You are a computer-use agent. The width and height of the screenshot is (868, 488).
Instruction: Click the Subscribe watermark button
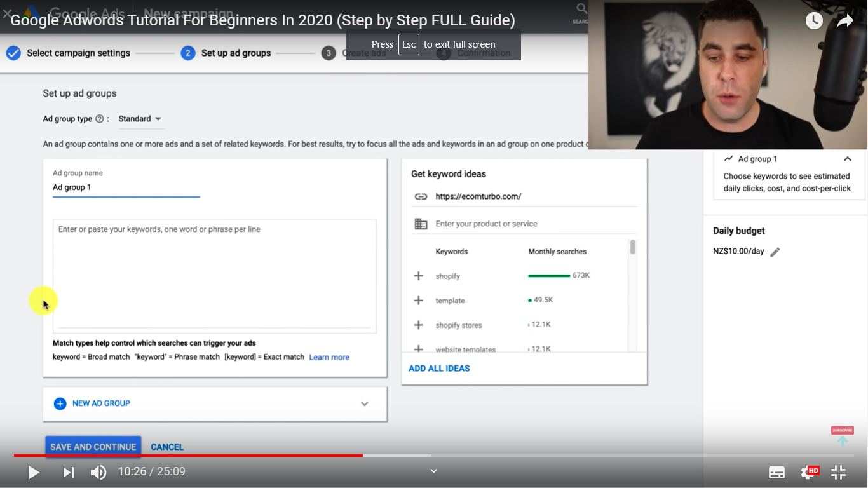pos(843,436)
